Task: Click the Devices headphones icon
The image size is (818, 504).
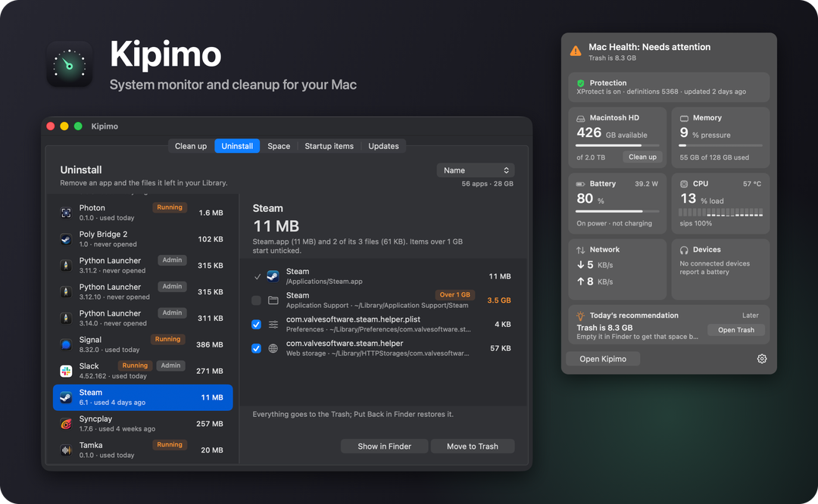Action: [x=684, y=250]
